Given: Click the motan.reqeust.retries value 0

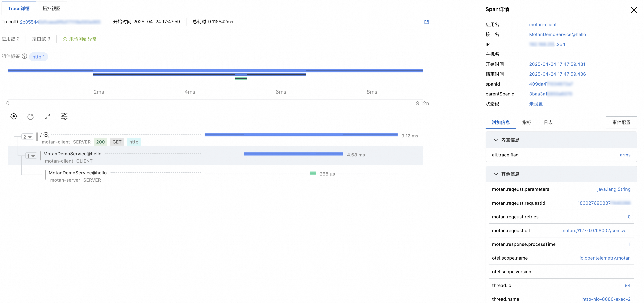Looking at the screenshot, I should pyautogui.click(x=629, y=217).
